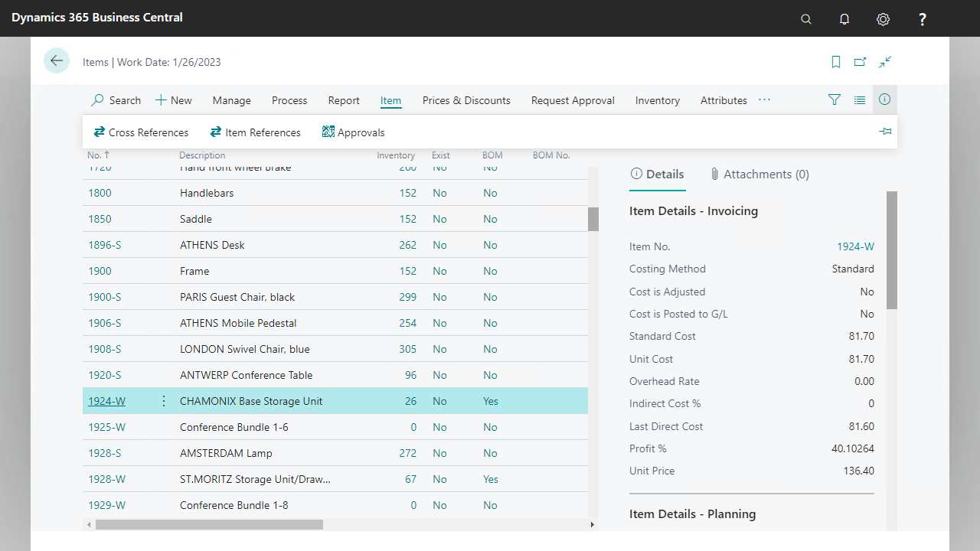Open Item No. 1924-W in FactBox
This screenshot has width=980, height=551.
[855, 246]
